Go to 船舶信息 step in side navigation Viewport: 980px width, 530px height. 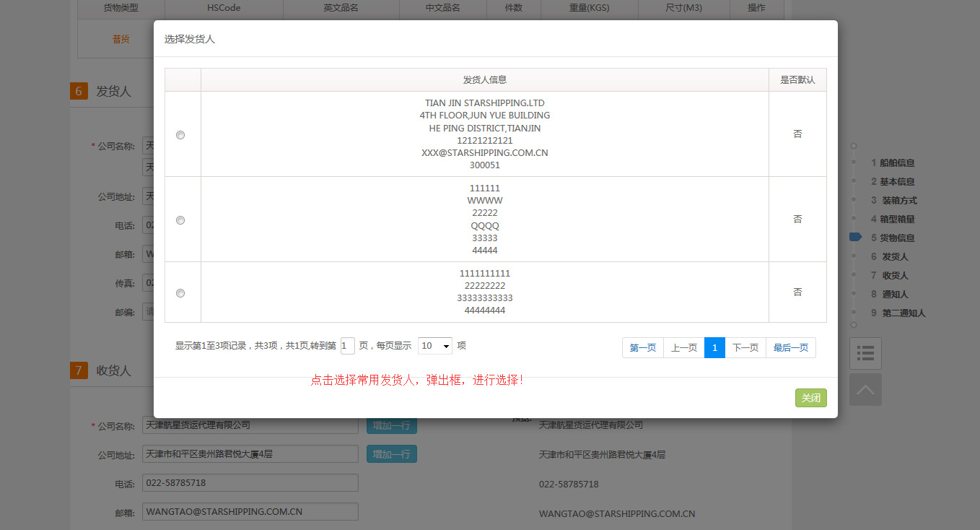896,163
